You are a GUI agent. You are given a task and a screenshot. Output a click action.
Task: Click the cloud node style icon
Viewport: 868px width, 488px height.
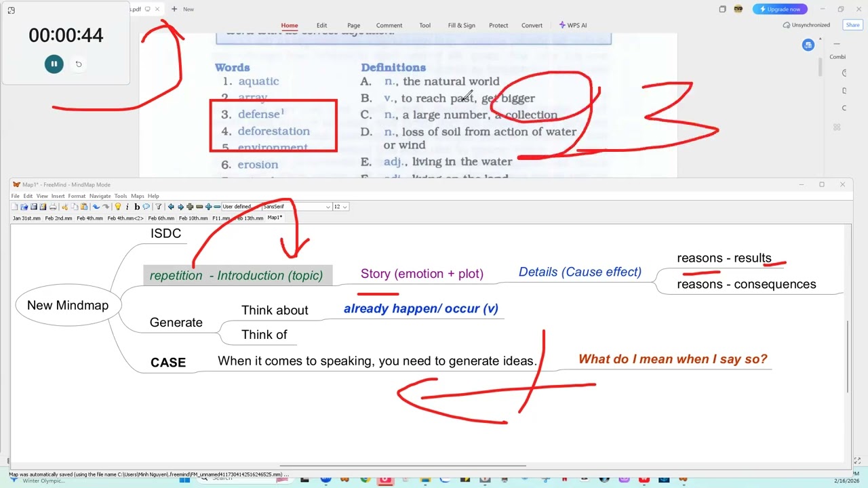(x=146, y=207)
